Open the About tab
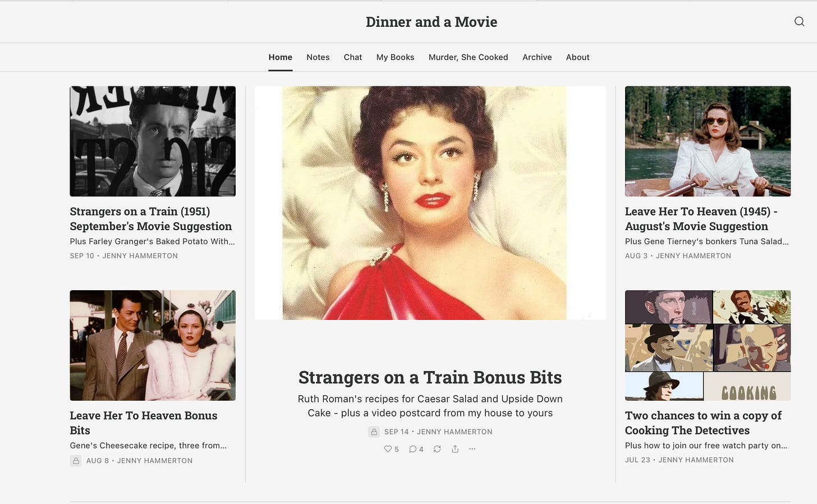 pos(577,57)
